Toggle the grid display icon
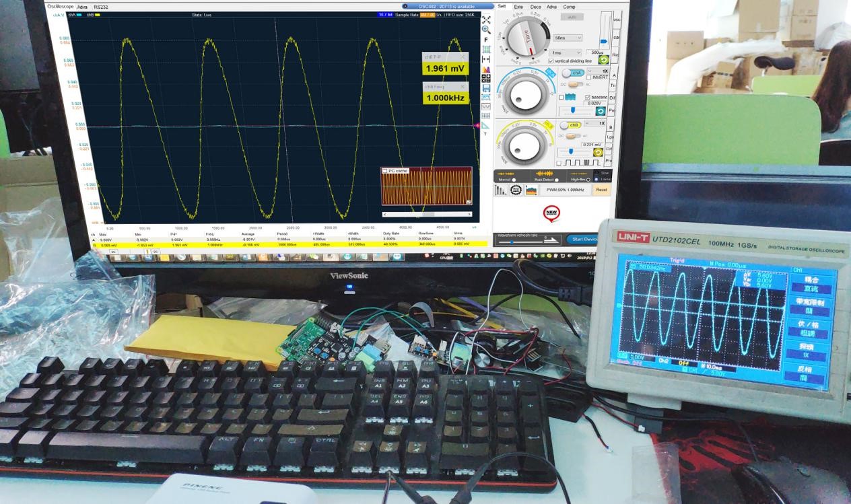Screen dimensions: 851x504 (486, 49)
